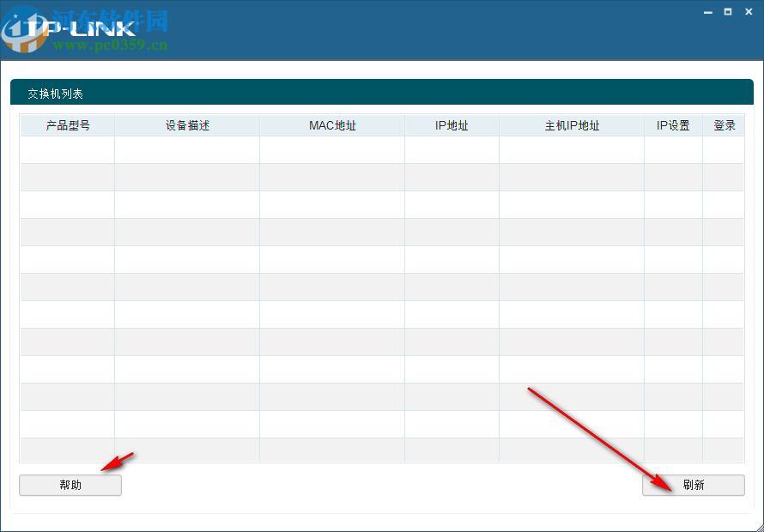Image resolution: width=764 pixels, height=532 pixels.
Task: Click the 帮助 (Help) button
Action: click(x=70, y=485)
